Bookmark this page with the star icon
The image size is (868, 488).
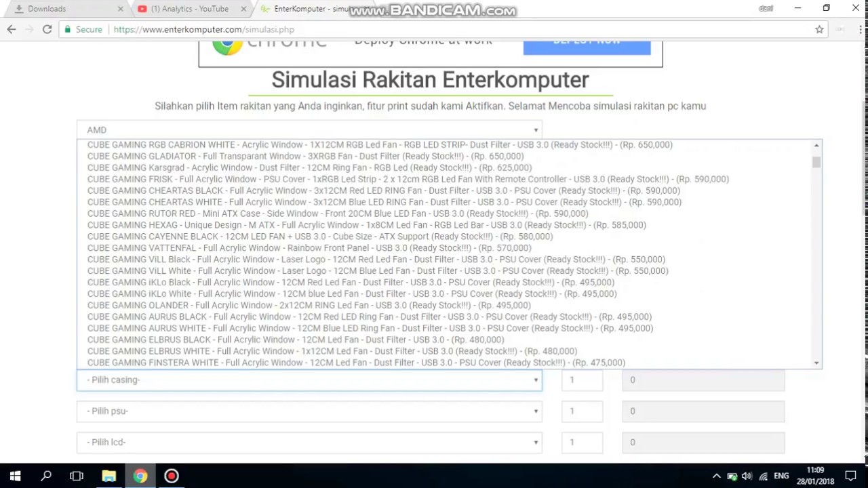point(819,29)
